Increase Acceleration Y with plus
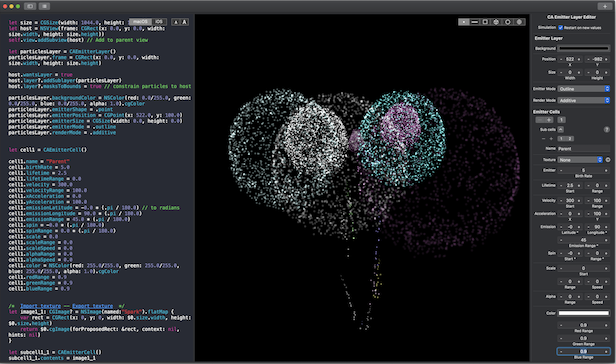 (x=606, y=214)
